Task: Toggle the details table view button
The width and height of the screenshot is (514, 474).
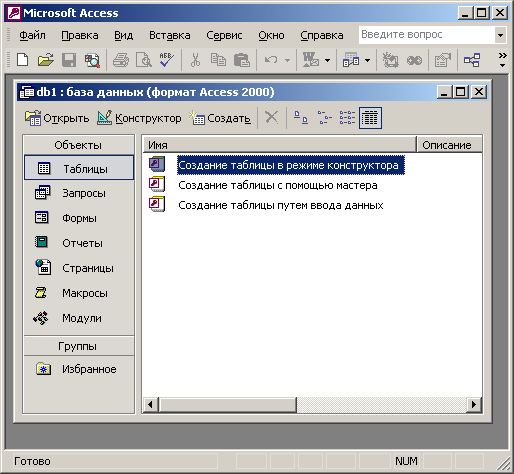Action: tap(370, 118)
